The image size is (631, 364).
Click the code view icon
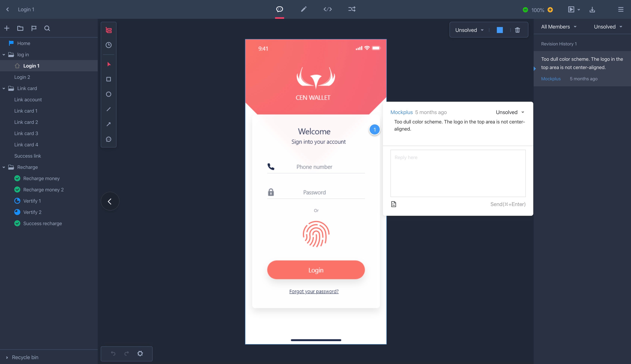(x=327, y=9)
